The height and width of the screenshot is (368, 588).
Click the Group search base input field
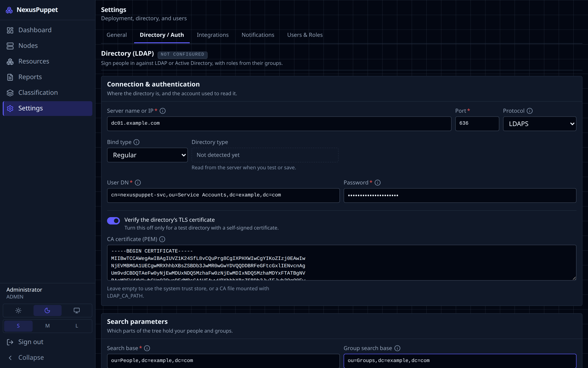(x=460, y=361)
